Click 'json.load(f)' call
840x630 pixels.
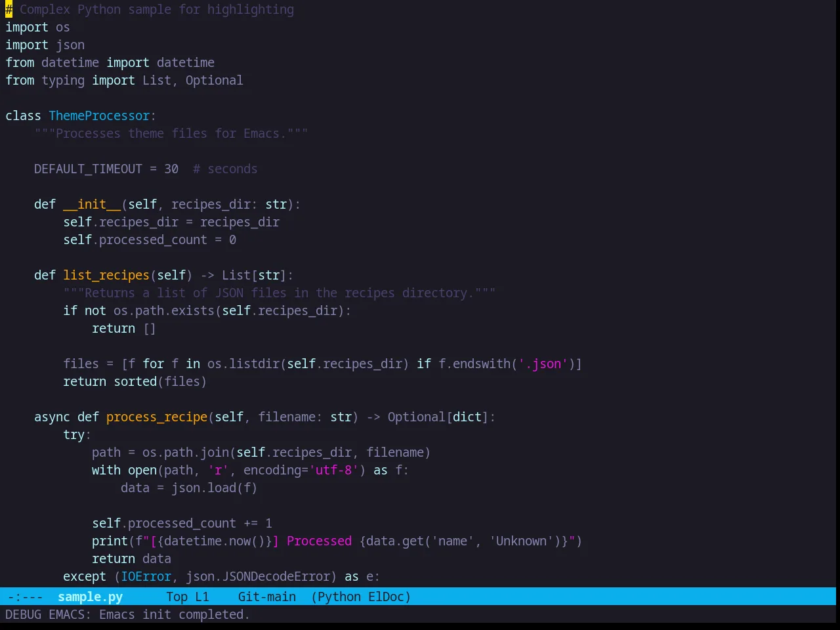(x=215, y=488)
